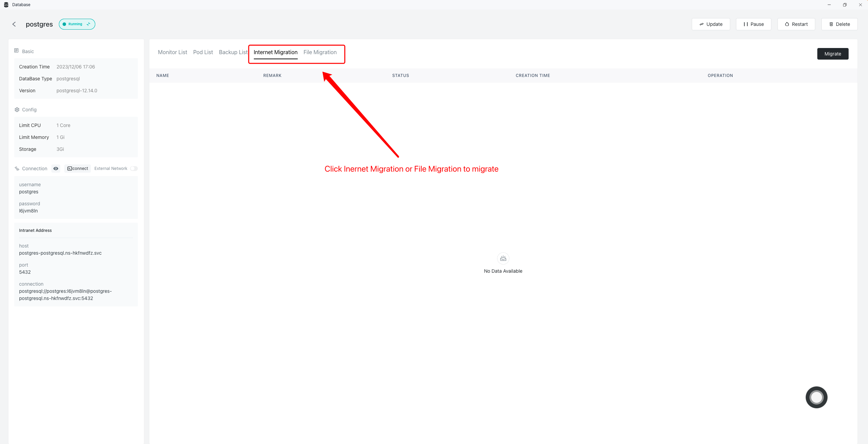This screenshot has width=868, height=444.
Task: Switch to Backup List tab
Action: coord(233,52)
